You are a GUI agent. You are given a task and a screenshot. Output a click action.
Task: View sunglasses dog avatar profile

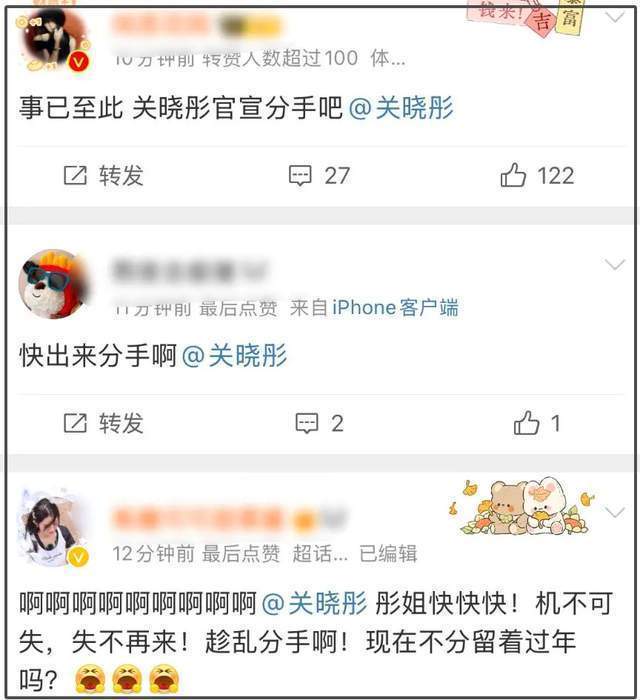point(54,284)
